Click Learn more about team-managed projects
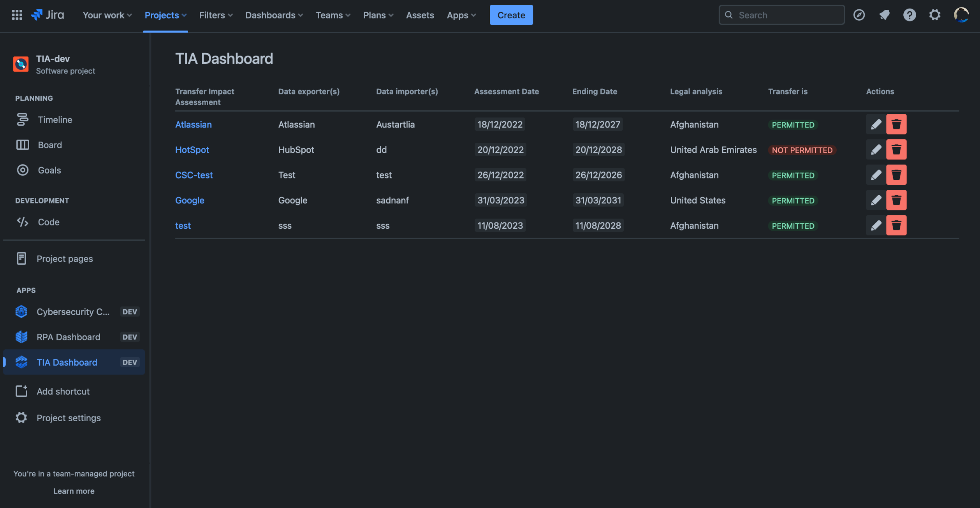Viewport: 980px width, 508px height. tap(74, 491)
